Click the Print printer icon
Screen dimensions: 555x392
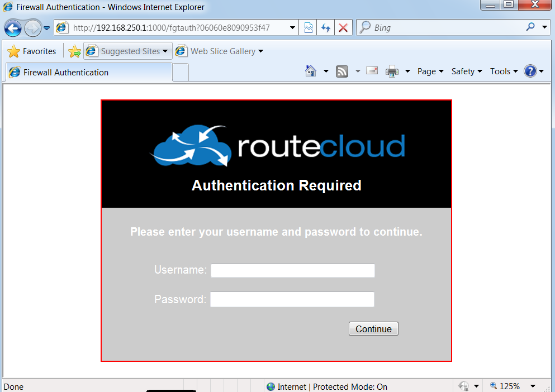(x=392, y=71)
